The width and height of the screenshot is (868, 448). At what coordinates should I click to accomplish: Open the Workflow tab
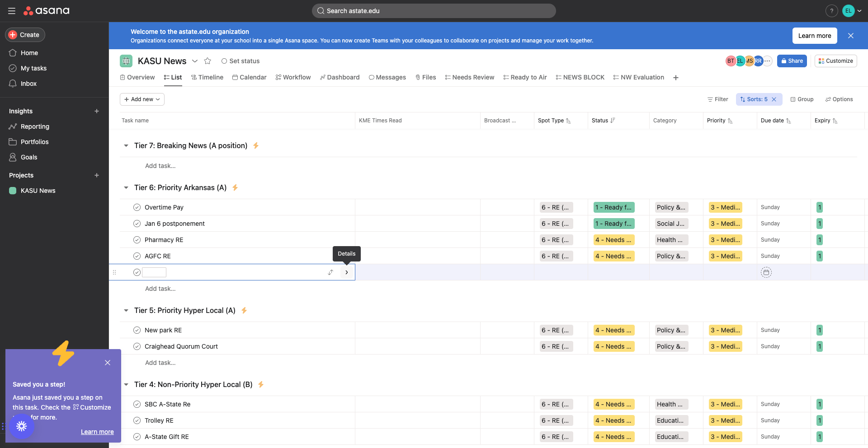[x=293, y=77]
